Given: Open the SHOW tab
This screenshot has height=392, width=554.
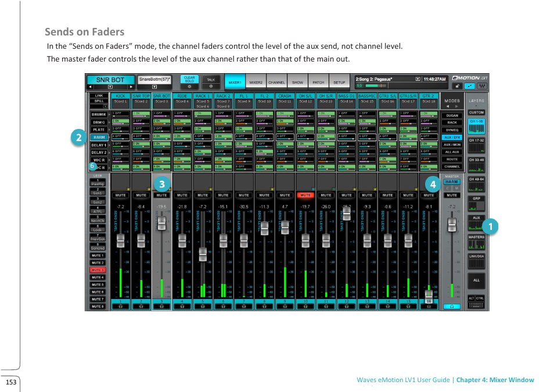Looking at the screenshot, I should tap(297, 82).
